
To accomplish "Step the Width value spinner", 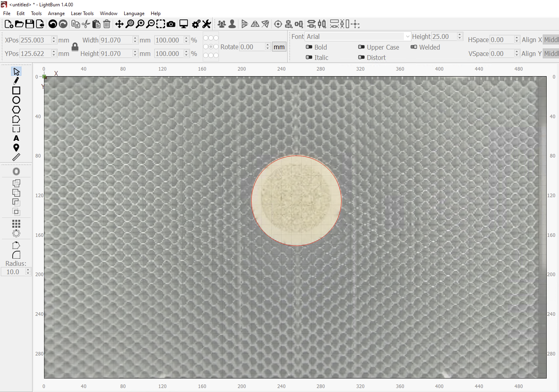I will click(135, 40).
